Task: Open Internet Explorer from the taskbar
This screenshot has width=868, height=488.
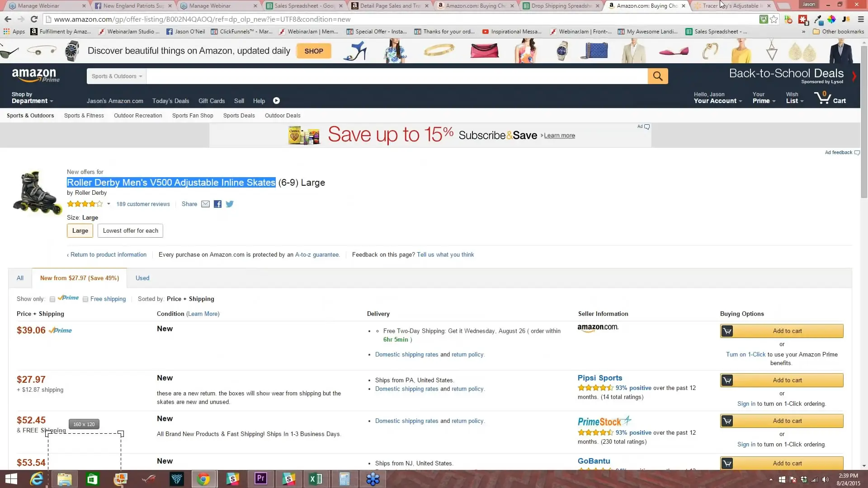Action: tap(36, 479)
